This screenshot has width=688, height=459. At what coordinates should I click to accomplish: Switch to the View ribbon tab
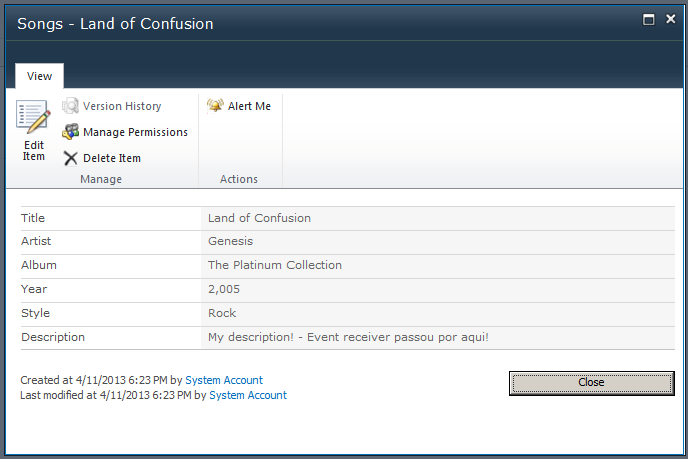click(x=40, y=76)
